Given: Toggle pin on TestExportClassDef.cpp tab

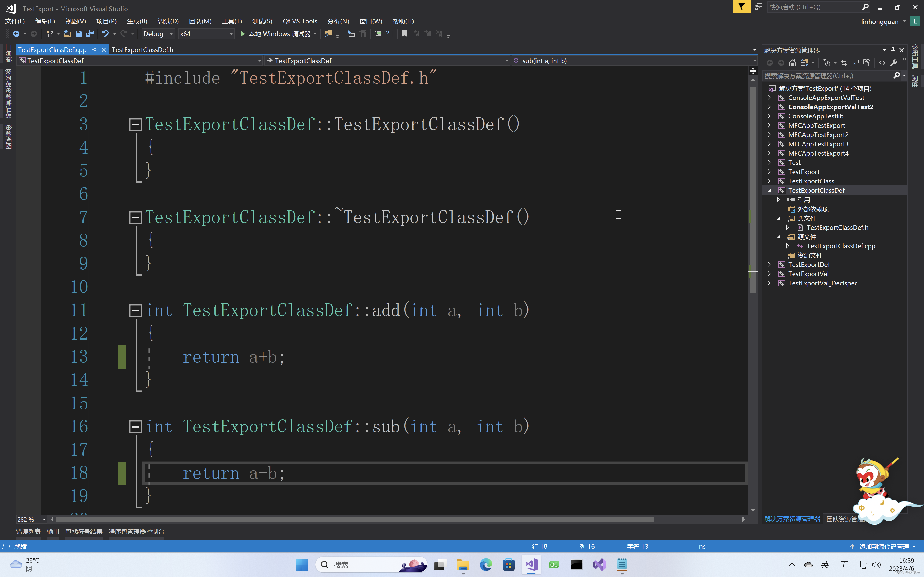Looking at the screenshot, I should (94, 50).
